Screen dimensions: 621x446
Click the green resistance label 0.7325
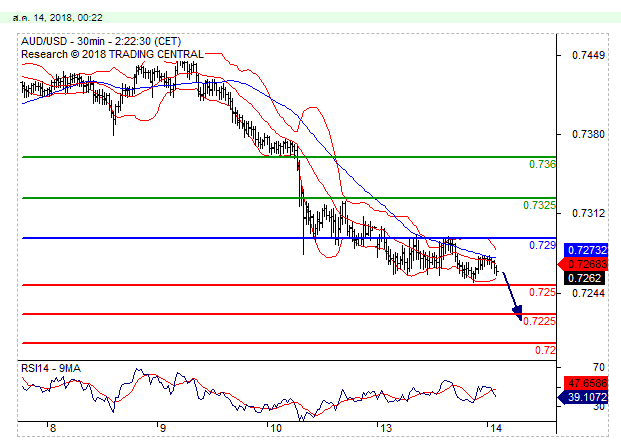(x=539, y=205)
